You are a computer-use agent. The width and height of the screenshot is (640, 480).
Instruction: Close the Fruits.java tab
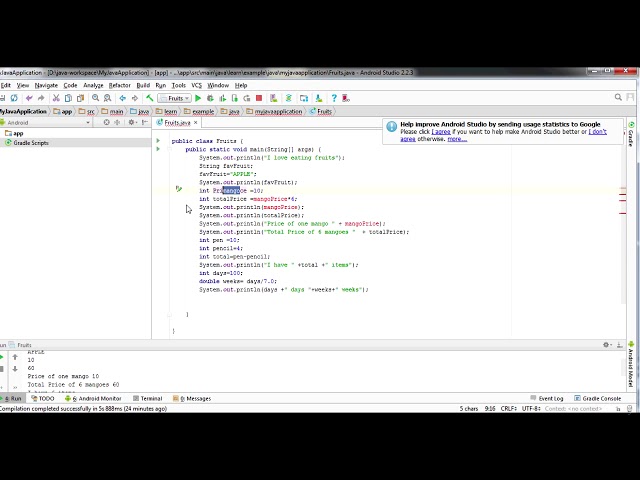pyautogui.click(x=196, y=122)
